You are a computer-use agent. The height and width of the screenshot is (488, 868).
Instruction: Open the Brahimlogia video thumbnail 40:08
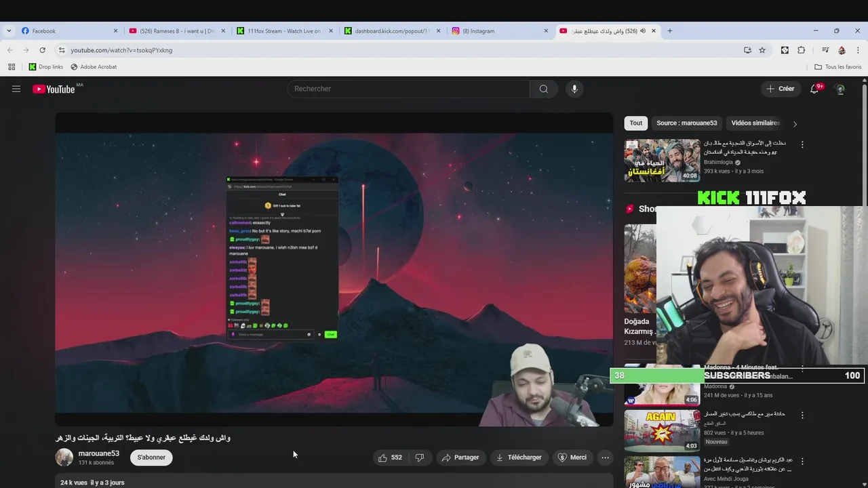(x=662, y=161)
